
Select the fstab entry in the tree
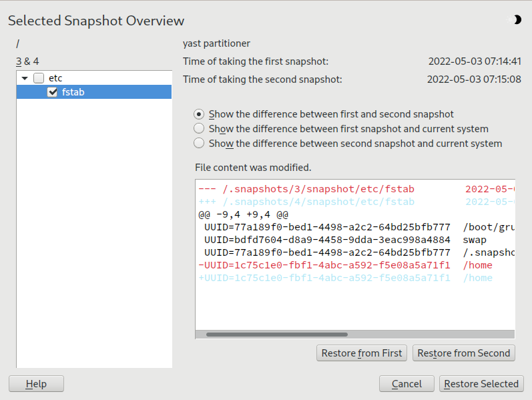tap(73, 92)
